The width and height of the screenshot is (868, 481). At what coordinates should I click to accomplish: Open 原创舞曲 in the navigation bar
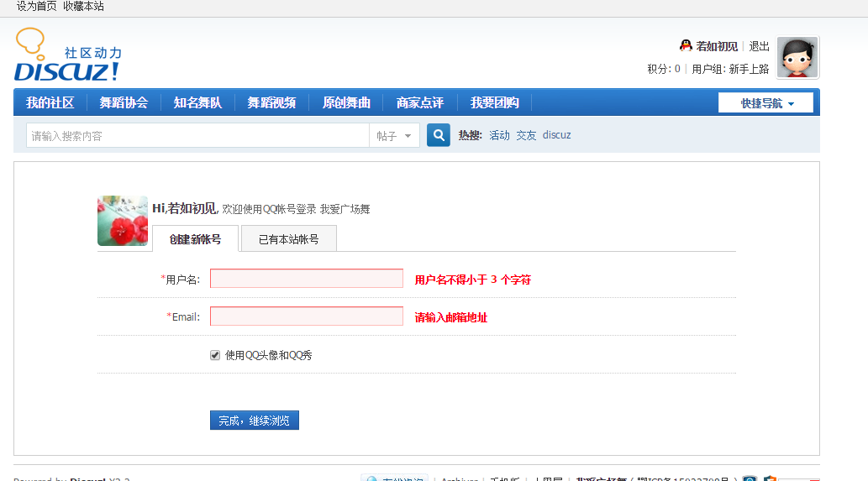pyautogui.click(x=346, y=103)
